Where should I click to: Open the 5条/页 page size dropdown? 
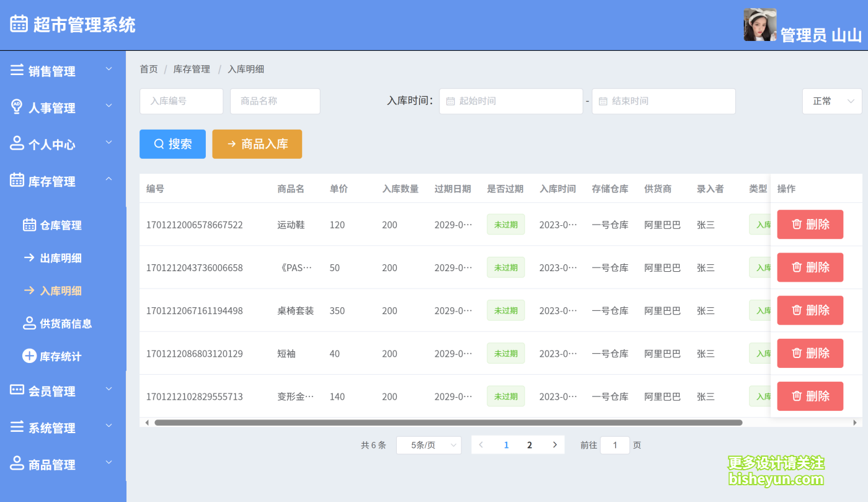pyautogui.click(x=428, y=445)
